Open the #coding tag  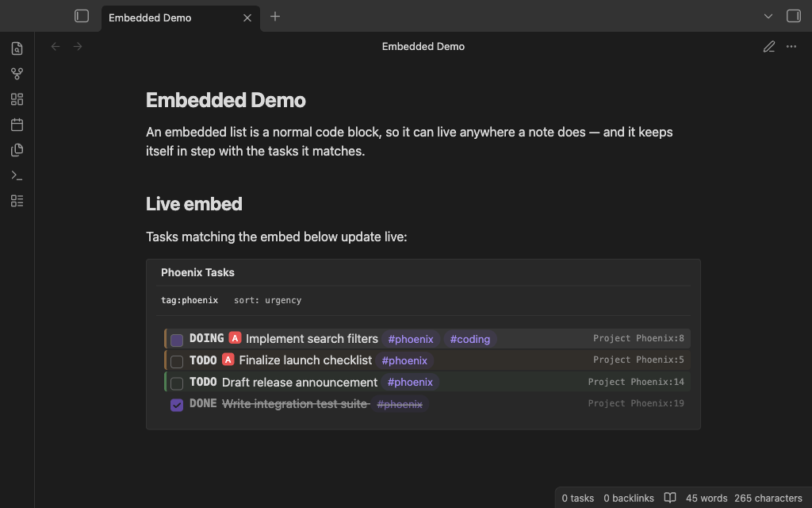(x=469, y=339)
